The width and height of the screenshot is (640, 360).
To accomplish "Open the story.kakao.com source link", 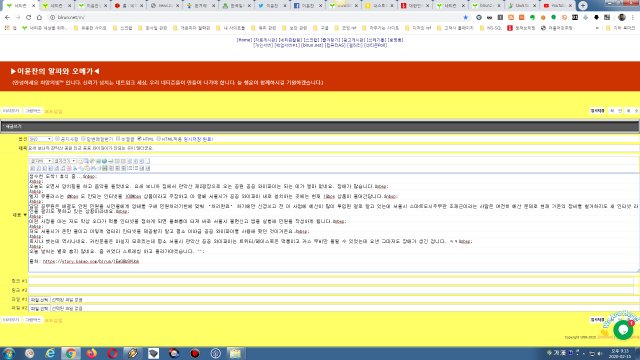I will (91, 261).
